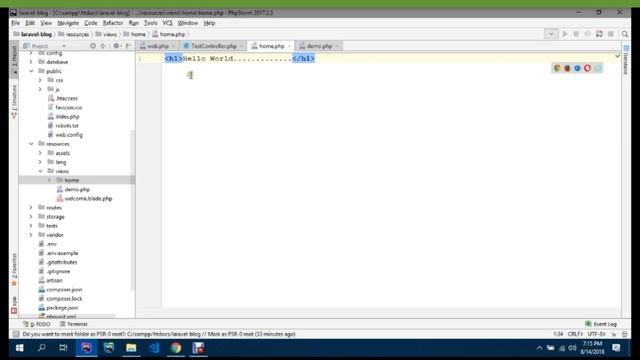Image resolution: width=640 pixels, height=360 pixels.
Task: Collapse the public folder
Action: [x=31, y=71]
